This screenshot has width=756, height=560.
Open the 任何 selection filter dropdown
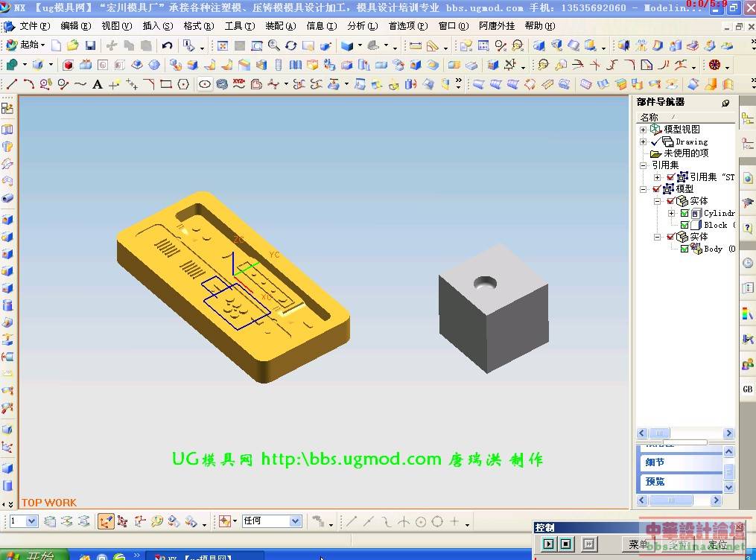295,521
